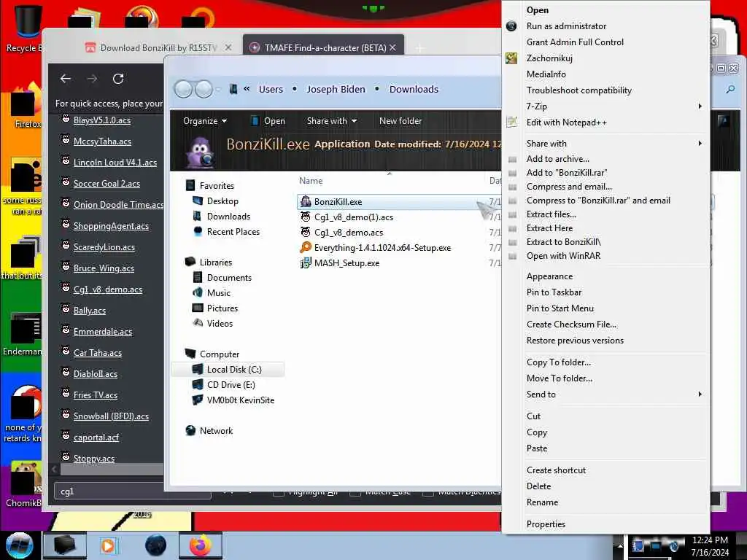This screenshot has height=560, width=747.
Task: Expand the Share with context submenu
Action: pyautogui.click(x=700, y=144)
